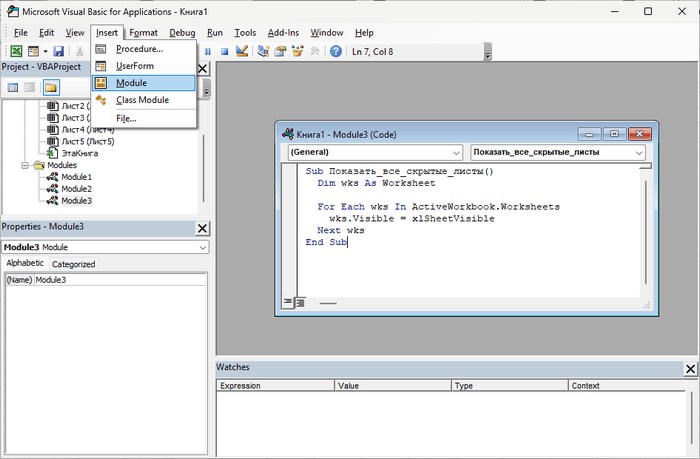Switch to the Categorized properties tab
This screenshot has height=459, width=700.
coord(74,264)
